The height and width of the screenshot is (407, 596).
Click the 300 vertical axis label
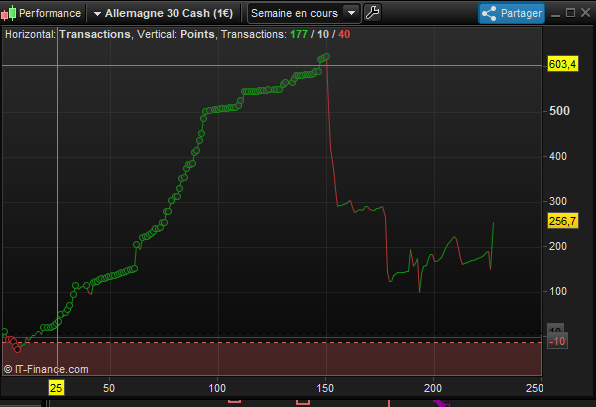coord(558,201)
